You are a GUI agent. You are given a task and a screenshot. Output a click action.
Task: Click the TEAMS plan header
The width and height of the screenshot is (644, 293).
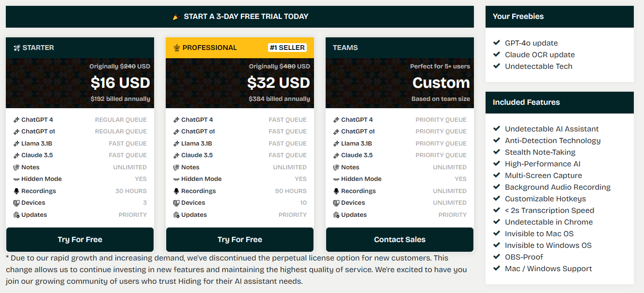pyautogui.click(x=400, y=48)
